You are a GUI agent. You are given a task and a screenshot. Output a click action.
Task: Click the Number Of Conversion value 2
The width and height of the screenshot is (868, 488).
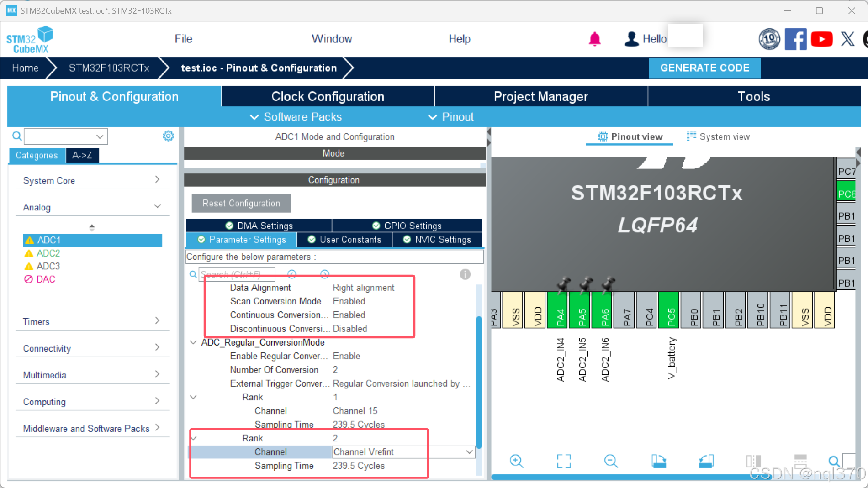(335, 370)
